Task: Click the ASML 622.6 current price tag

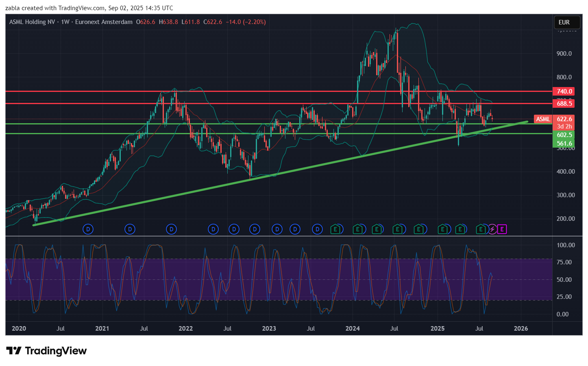Action: (x=554, y=119)
